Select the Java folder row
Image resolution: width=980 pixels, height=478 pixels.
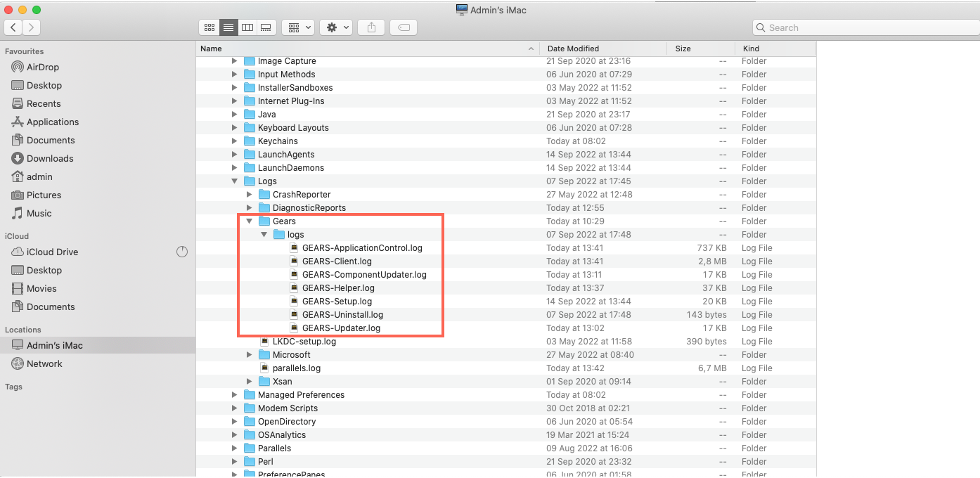point(506,115)
